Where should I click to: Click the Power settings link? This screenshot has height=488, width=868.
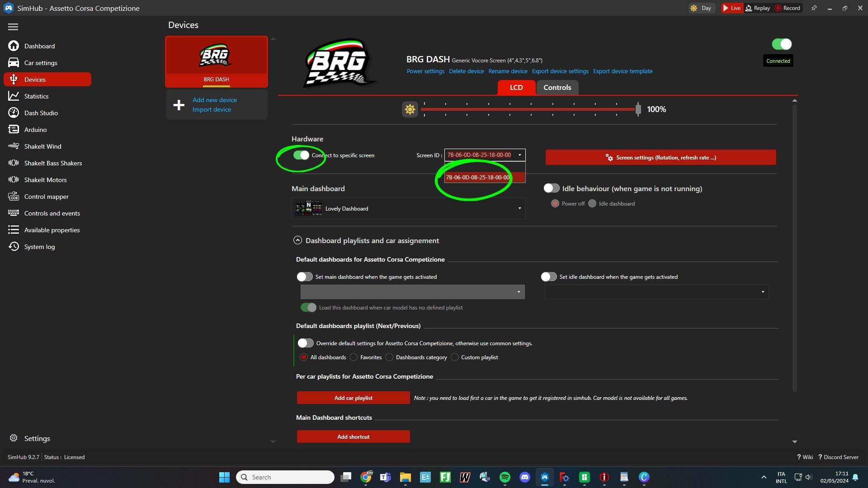coord(425,71)
